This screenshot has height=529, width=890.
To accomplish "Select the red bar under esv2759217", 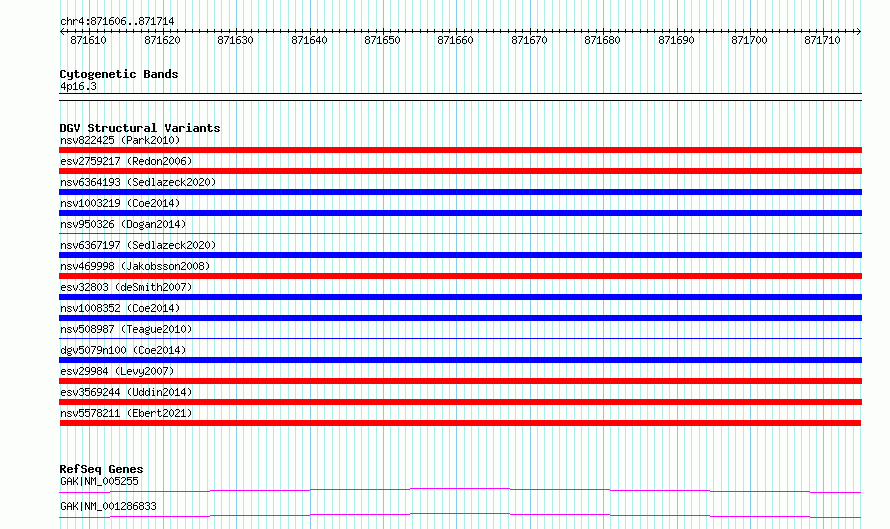I will (460, 171).
